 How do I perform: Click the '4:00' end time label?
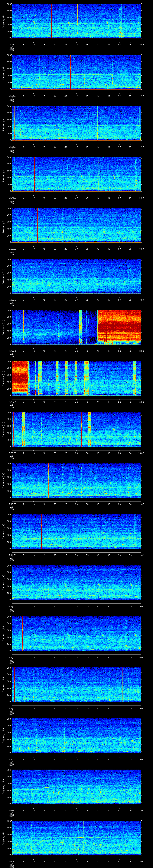[x=141, y=147]
